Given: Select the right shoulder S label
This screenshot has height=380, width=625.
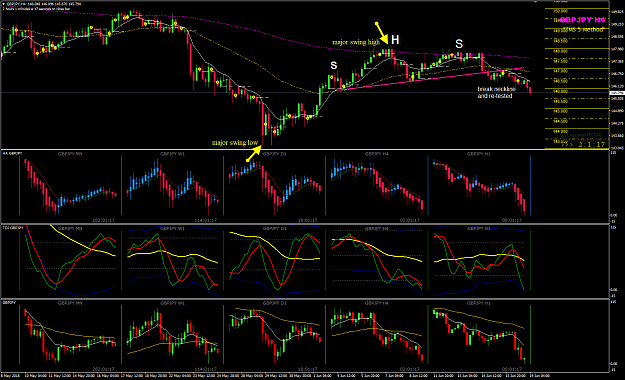Looking at the screenshot, I should [459, 44].
